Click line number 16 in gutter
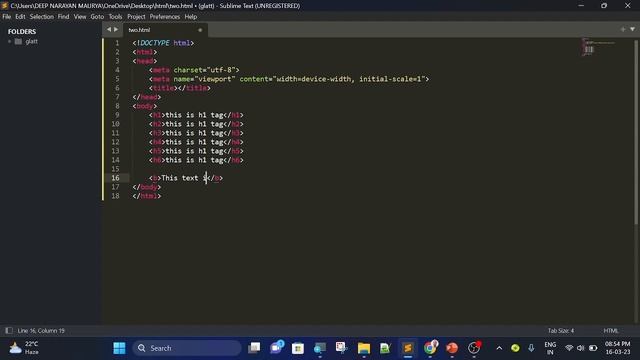The height and width of the screenshot is (360, 640). pos(116,178)
